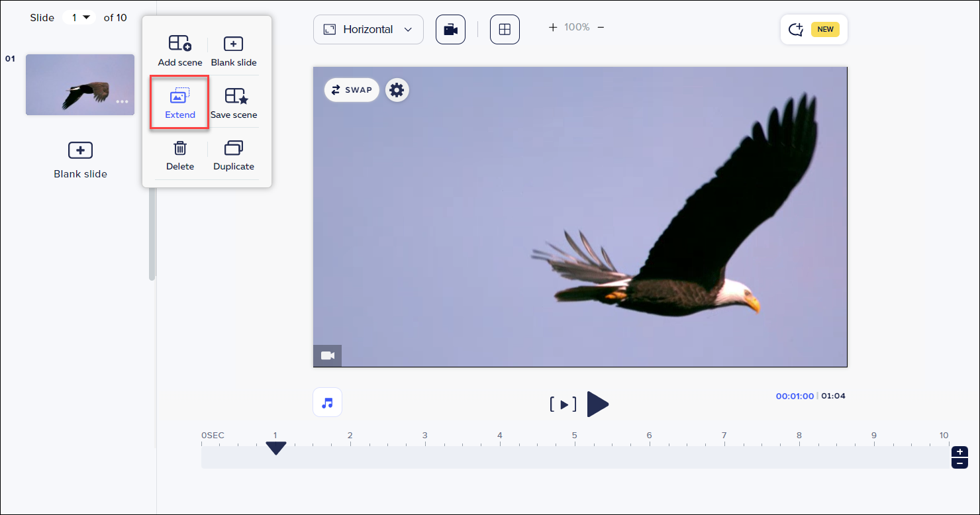Select the Extend option in the scene menu
This screenshot has width=980, height=515.
pyautogui.click(x=179, y=102)
